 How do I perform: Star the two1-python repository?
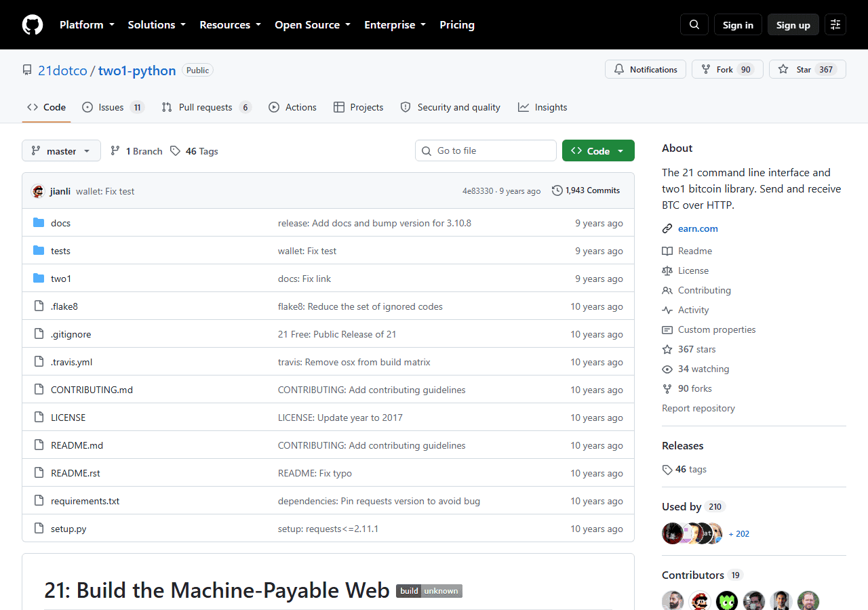pyautogui.click(x=808, y=69)
